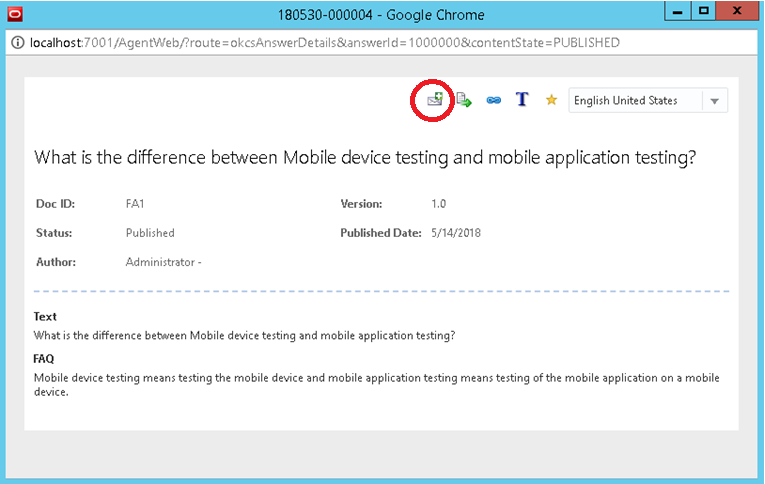The width and height of the screenshot is (765, 484).
Task: Click the FAQ answer paragraph
Action: [x=377, y=385]
